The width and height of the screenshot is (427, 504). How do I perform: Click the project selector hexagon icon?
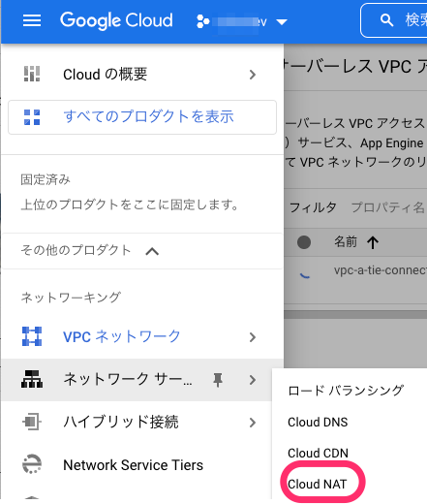tap(203, 21)
